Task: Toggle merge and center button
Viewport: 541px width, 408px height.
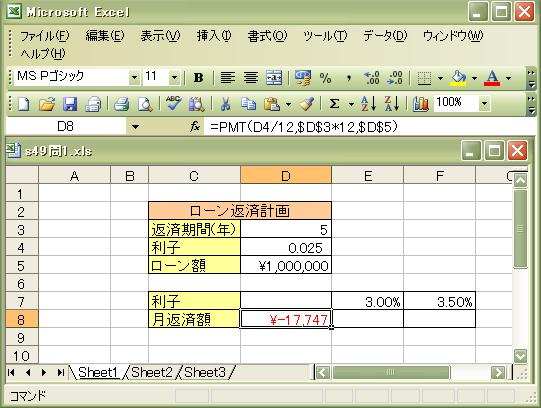Action: (x=274, y=78)
